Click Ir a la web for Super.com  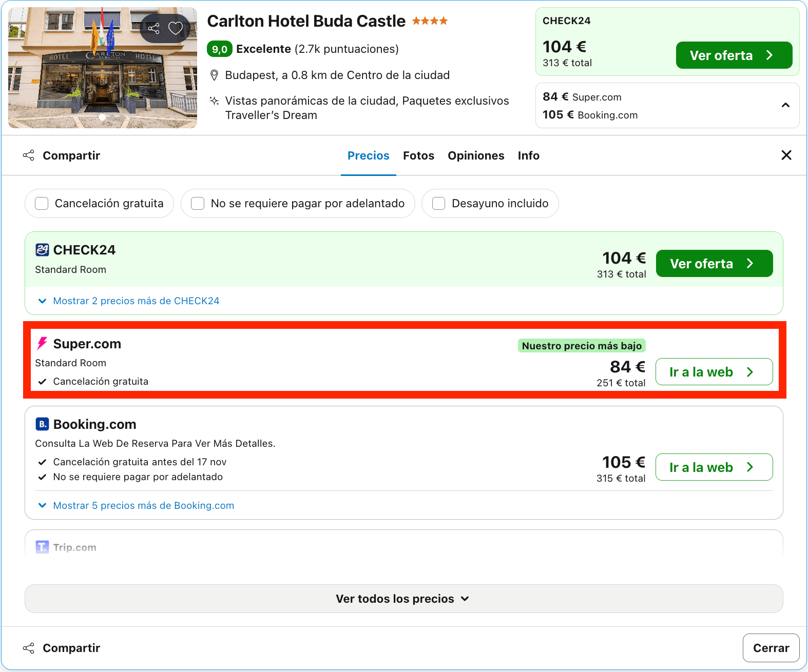[x=714, y=372]
